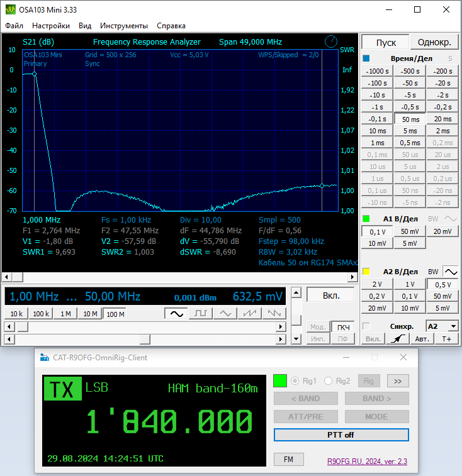Select the rising sawtooth waveform button
The image size is (462, 476).
(x=249, y=314)
